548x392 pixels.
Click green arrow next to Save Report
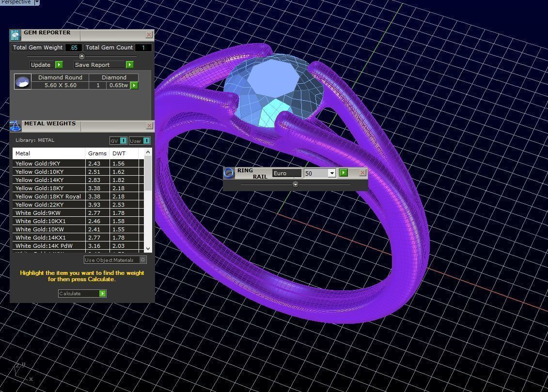click(130, 64)
